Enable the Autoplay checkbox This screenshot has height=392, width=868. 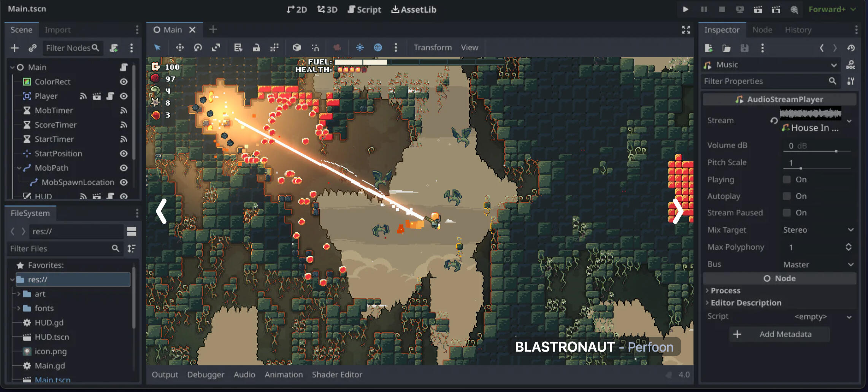787,196
